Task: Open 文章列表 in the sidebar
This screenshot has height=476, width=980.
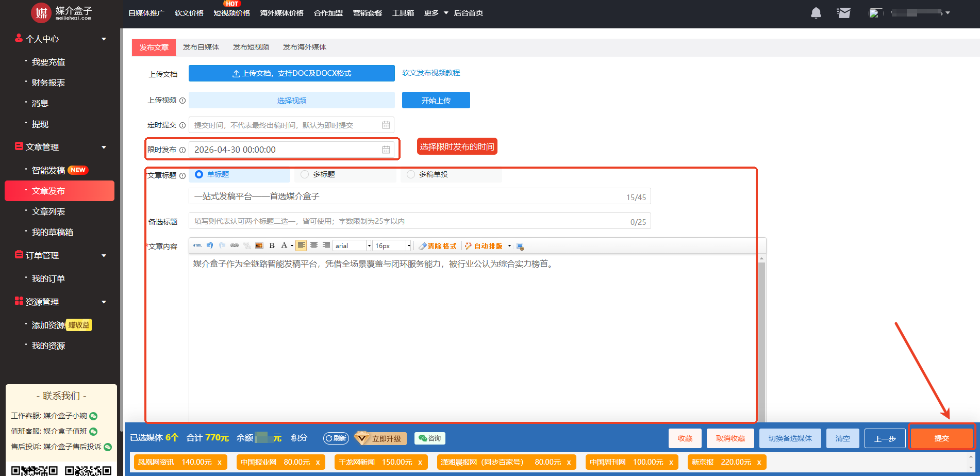Action: coord(48,211)
